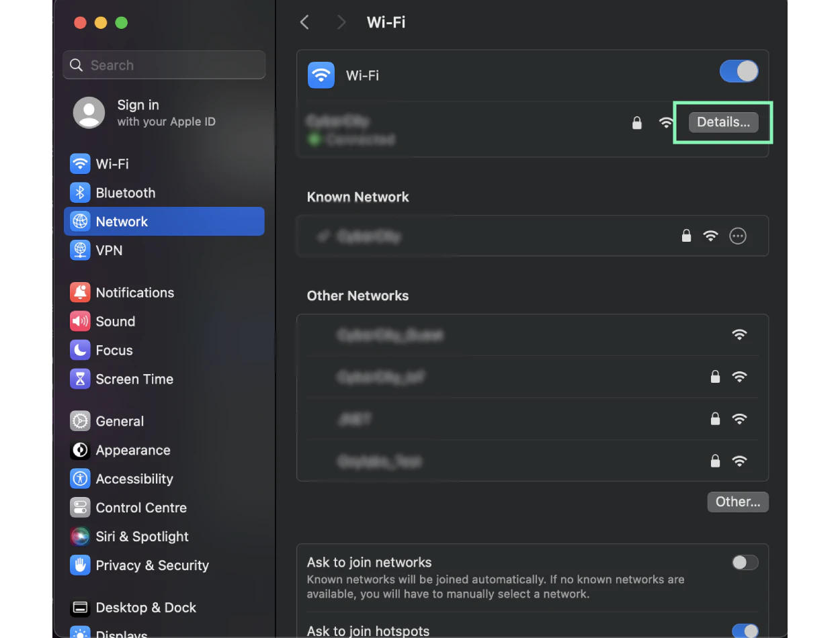Click signal icon of connected network
Image resolution: width=840 pixels, height=638 pixels.
point(666,123)
